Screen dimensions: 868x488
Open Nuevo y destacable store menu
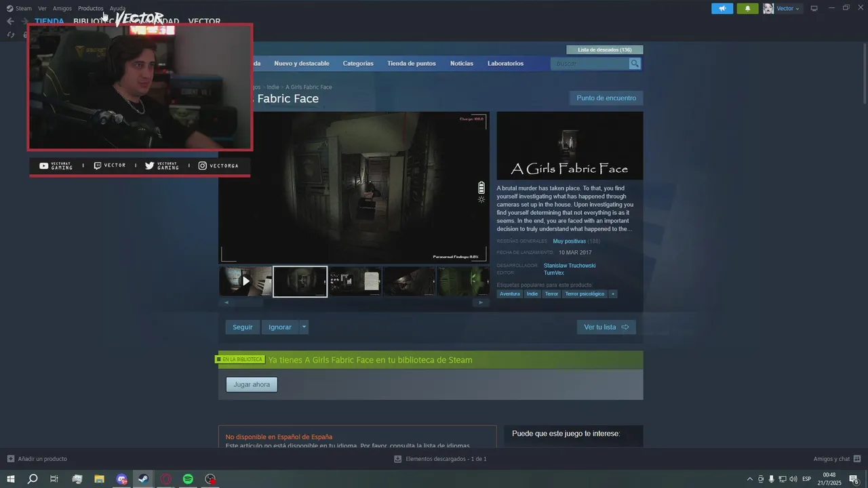pyautogui.click(x=302, y=63)
